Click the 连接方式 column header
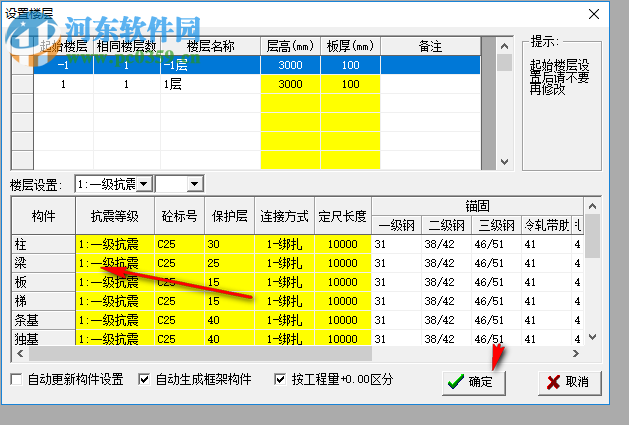 pyautogui.click(x=284, y=216)
